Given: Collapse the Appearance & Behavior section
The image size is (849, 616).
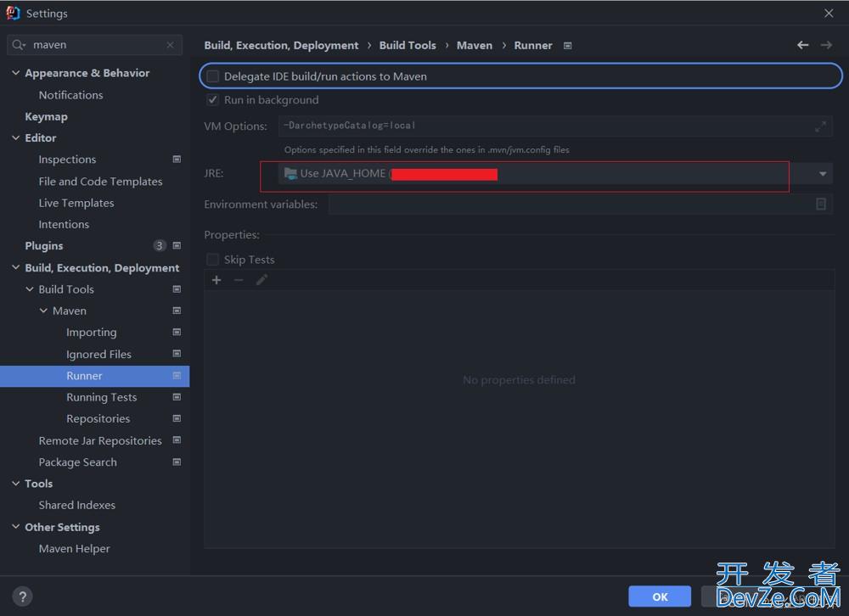Looking at the screenshot, I should (15, 72).
